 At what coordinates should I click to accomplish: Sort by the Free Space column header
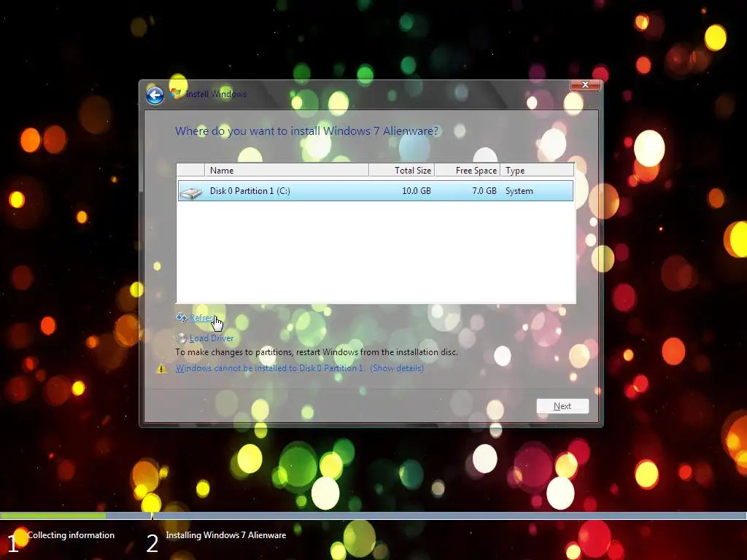pyautogui.click(x=468, y=170)
